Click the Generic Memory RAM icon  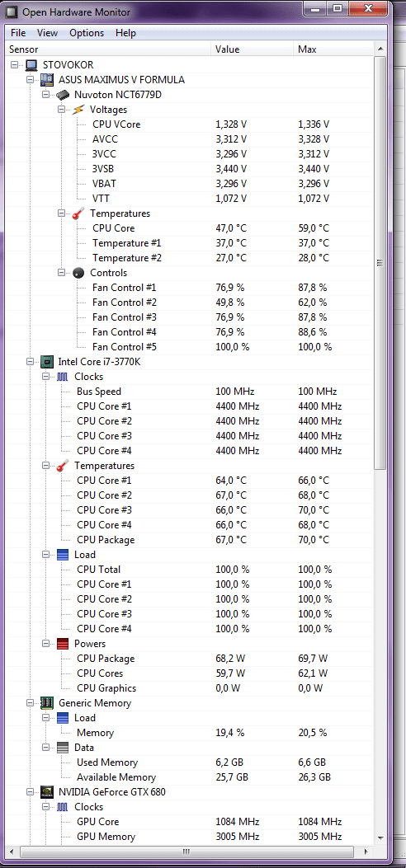click(47, 703)
